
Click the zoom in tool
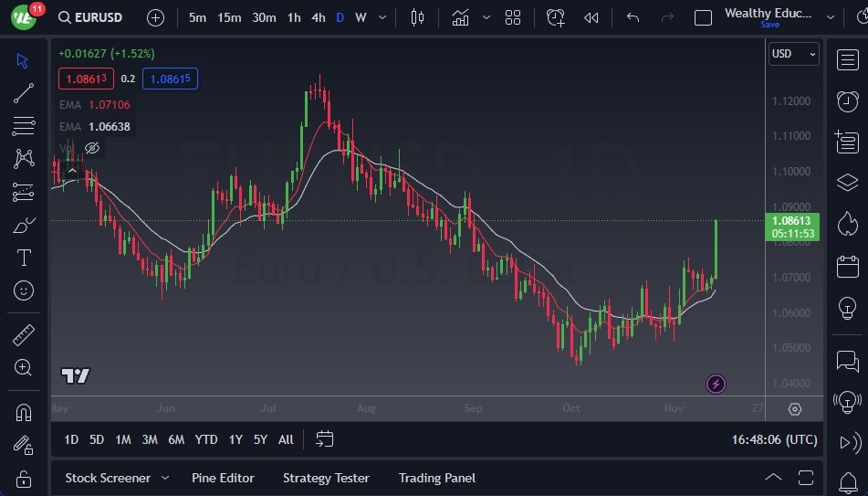coord(24,368)
